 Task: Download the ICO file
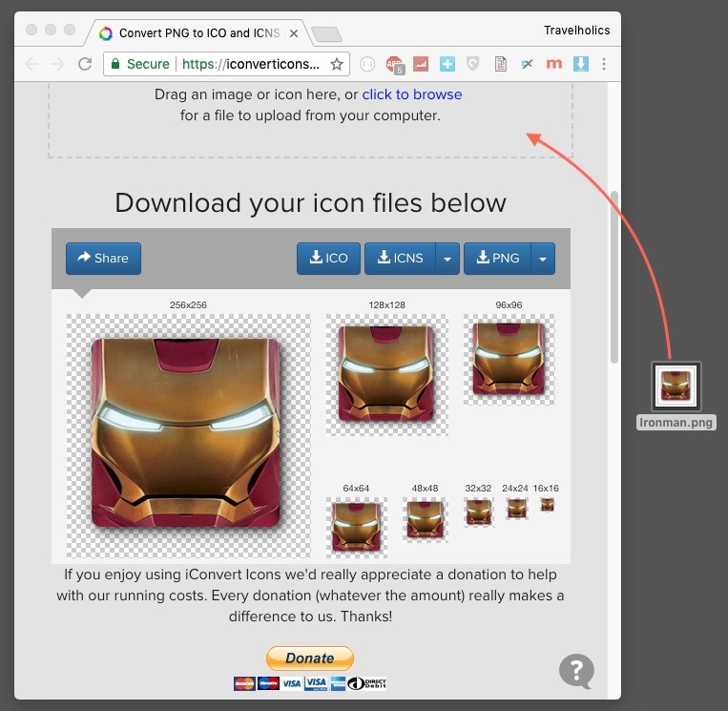click(328, 259)
